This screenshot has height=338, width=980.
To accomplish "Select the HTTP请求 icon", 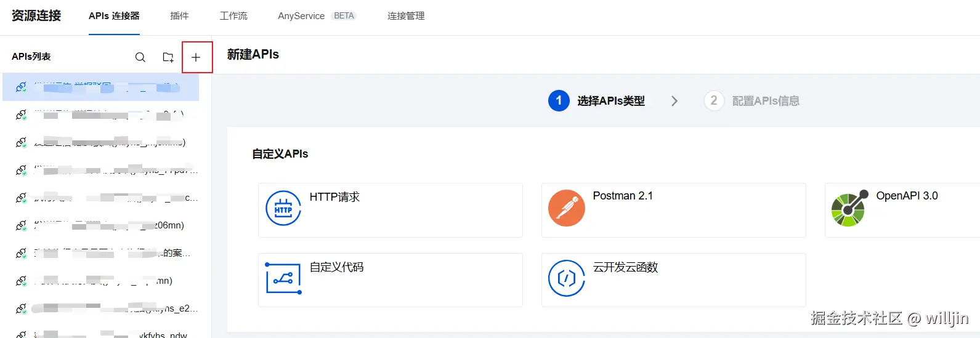I will (x=283, y=209).
